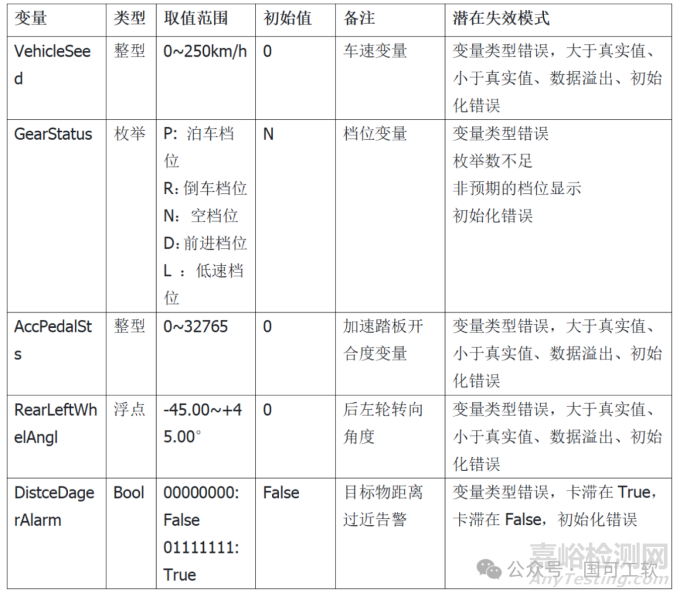Select the DistceDagerAlarm variable cell
Image resolution: width=680 pixels, height=597 pixels.
click(53, 506)
